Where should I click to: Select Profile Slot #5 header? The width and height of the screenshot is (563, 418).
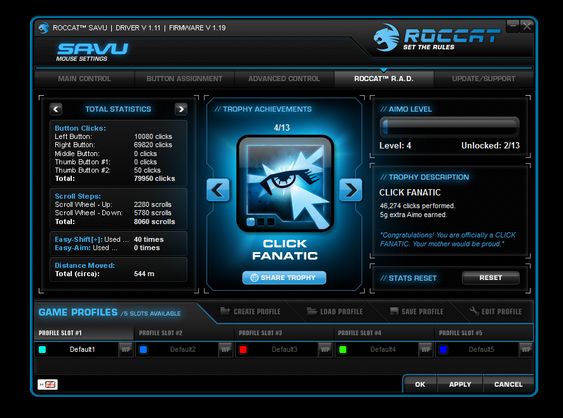484,333
